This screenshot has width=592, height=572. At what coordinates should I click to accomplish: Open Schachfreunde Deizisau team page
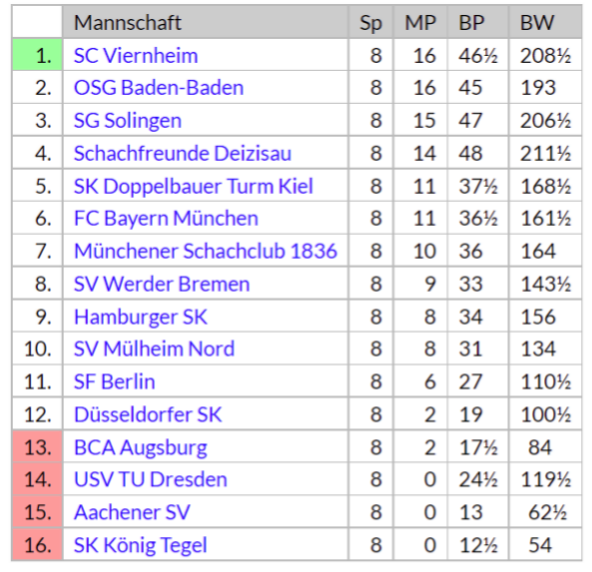click(x=182, y=153)
